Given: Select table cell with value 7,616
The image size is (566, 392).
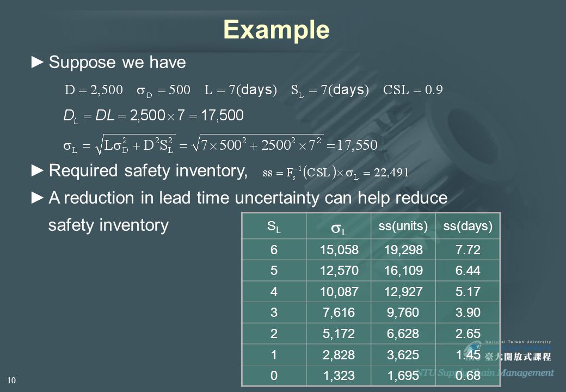Looking at the screenshot, I should point(339,313).
